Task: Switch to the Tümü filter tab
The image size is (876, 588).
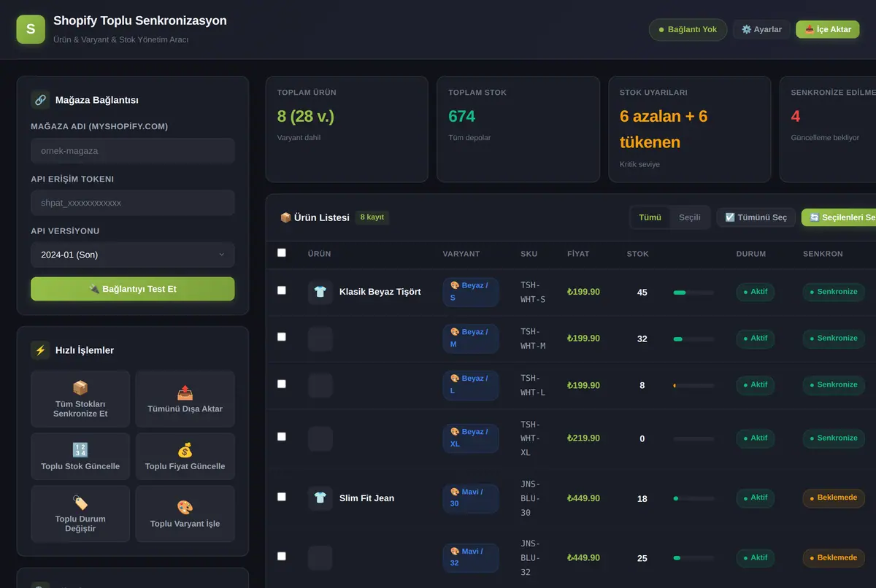Action: pyautogui.click(x=650, y=217)
